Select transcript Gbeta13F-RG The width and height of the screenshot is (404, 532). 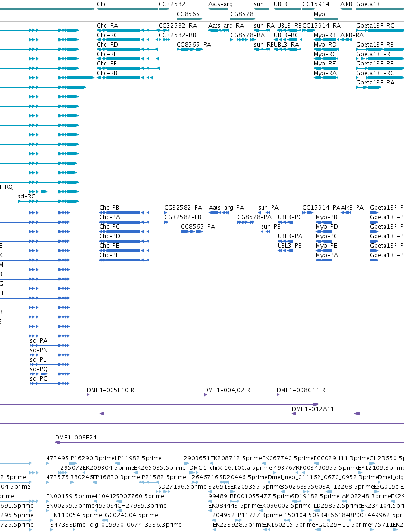point(375,73)
